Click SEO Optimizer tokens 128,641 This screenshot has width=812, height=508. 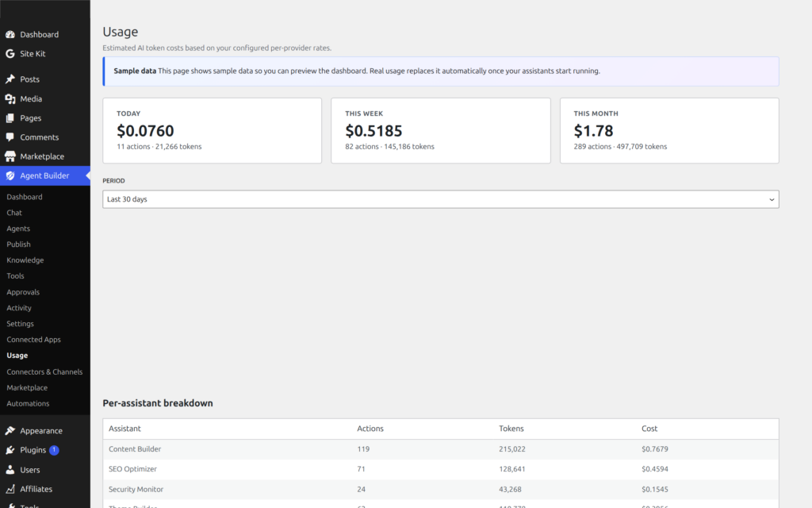pyautogui.click(x=512, y=469)
